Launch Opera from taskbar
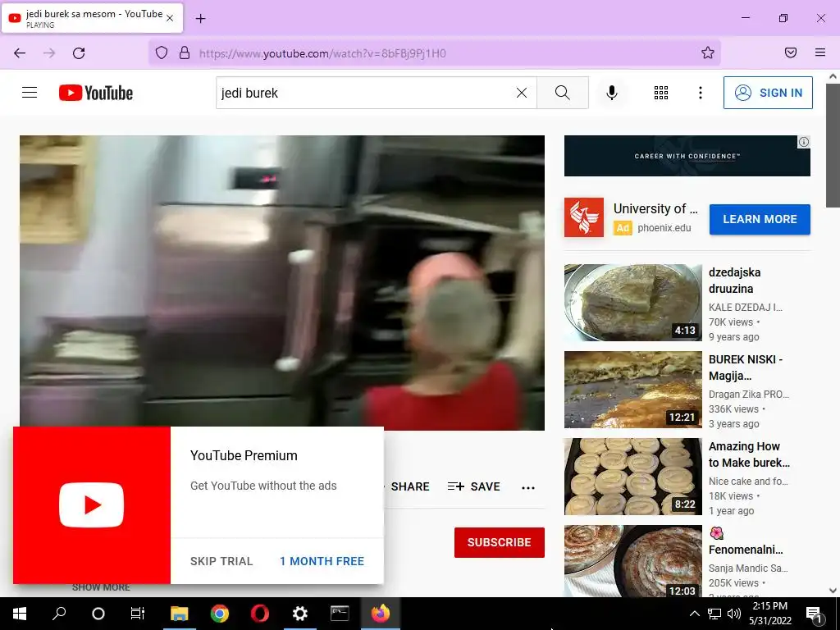840x630 pixels. pyautogui.click(x=260, y=614)
